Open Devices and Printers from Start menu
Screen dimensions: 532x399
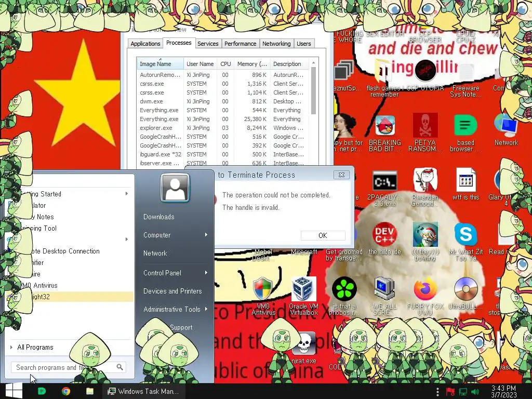tap(172, 291)
